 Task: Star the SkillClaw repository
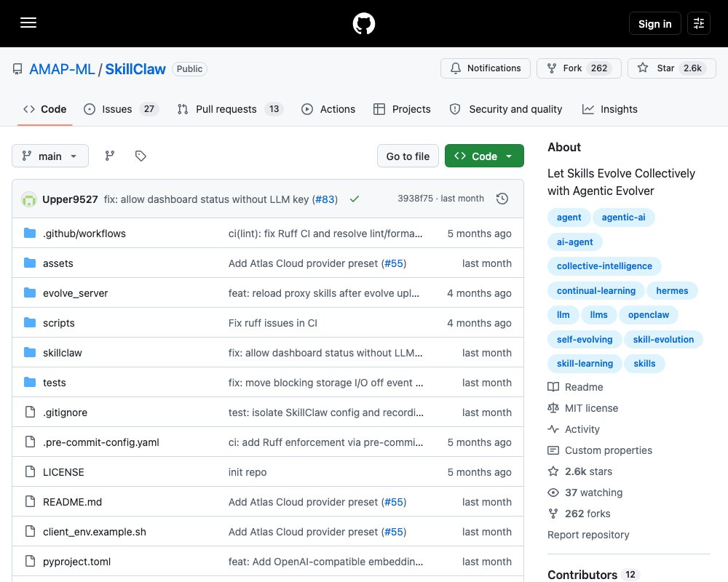(671, 68)
